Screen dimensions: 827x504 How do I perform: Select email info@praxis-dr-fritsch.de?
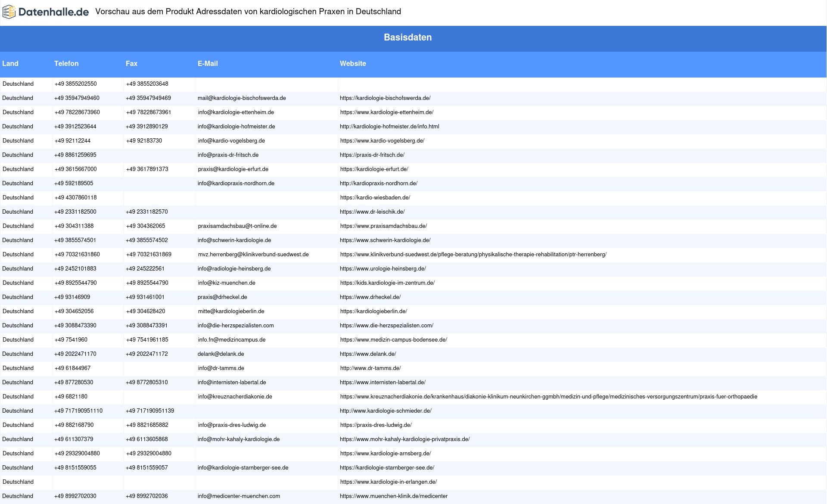coord(228,155)
